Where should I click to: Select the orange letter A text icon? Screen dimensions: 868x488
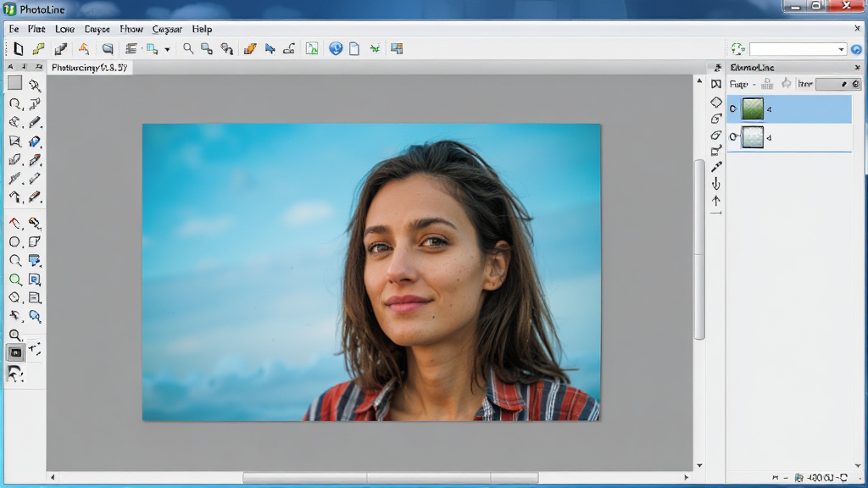point(84,48)
